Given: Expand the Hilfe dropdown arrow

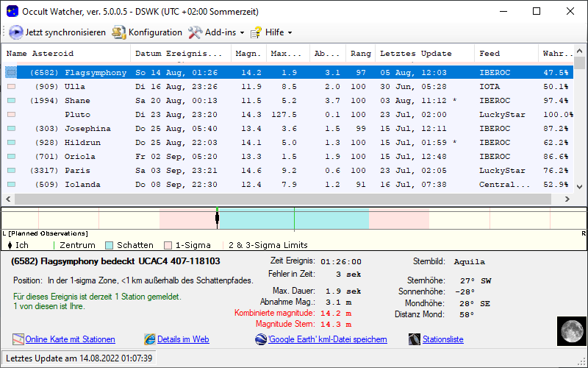Looking at the screenshot, I should 290,33.
